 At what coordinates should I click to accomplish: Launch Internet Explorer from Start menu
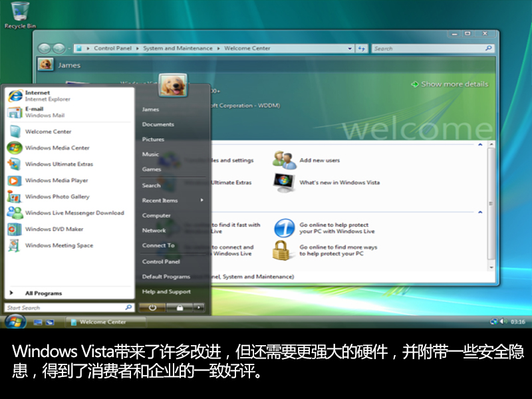[70, 96]
